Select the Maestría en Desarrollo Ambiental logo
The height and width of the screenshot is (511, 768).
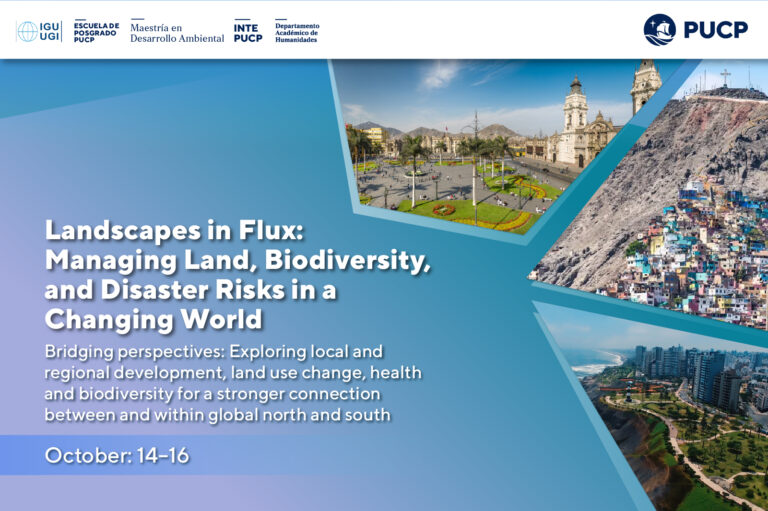click(177, 32)
